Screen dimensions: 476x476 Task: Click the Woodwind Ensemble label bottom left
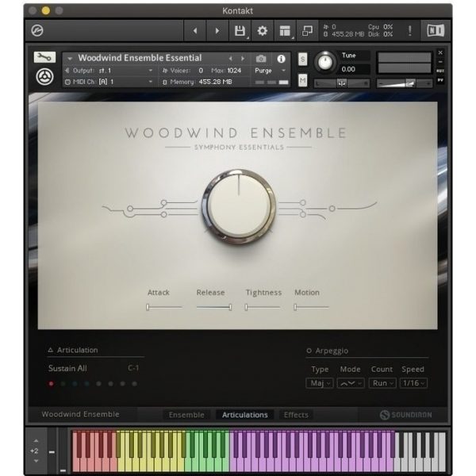click(x=80, y=414)
